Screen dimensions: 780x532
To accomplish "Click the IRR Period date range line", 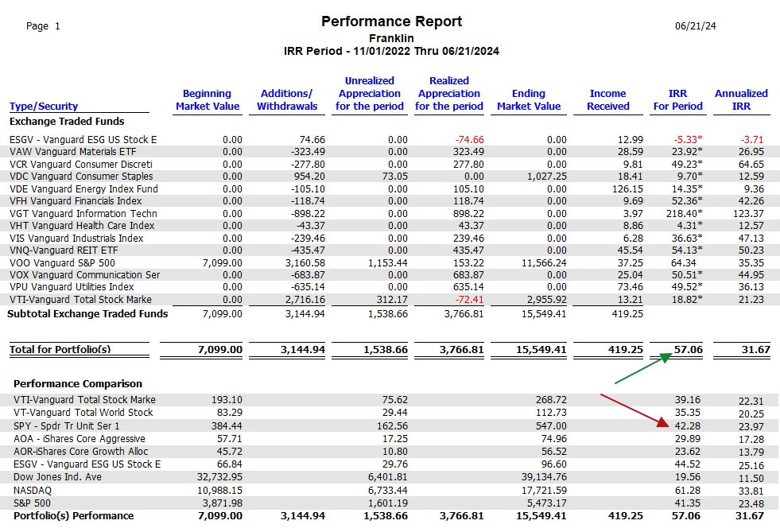I will pyautogui.click(x=391, y=51).
